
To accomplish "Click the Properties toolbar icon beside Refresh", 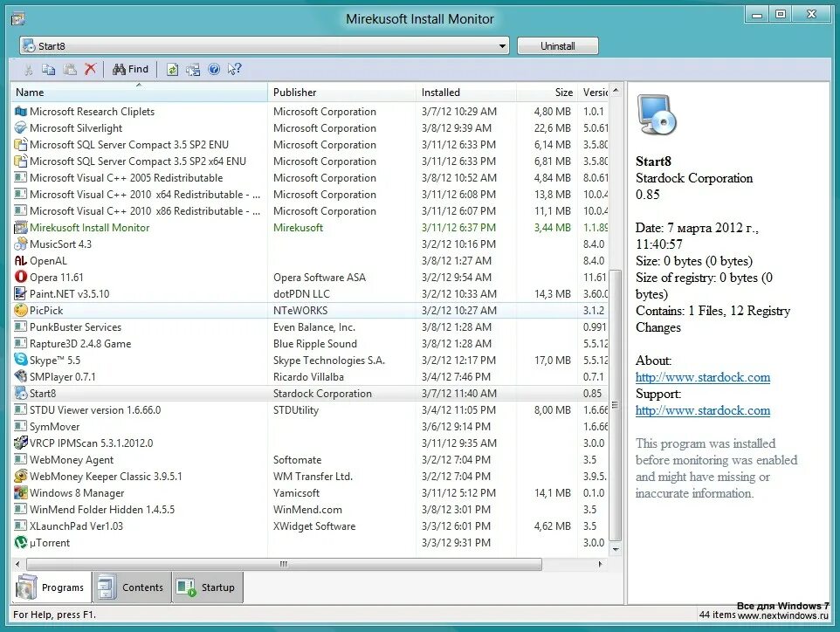I will point(193,69).
